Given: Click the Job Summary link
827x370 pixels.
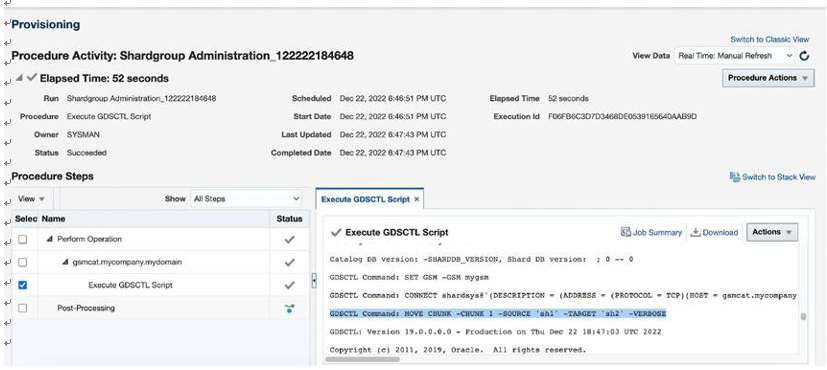Looking at the screenshot, I should (x=657, y=232).
